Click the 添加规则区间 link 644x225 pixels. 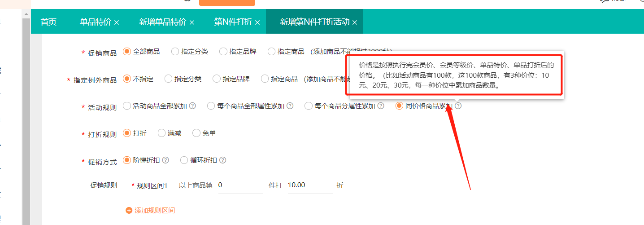(x=154, y=210)
